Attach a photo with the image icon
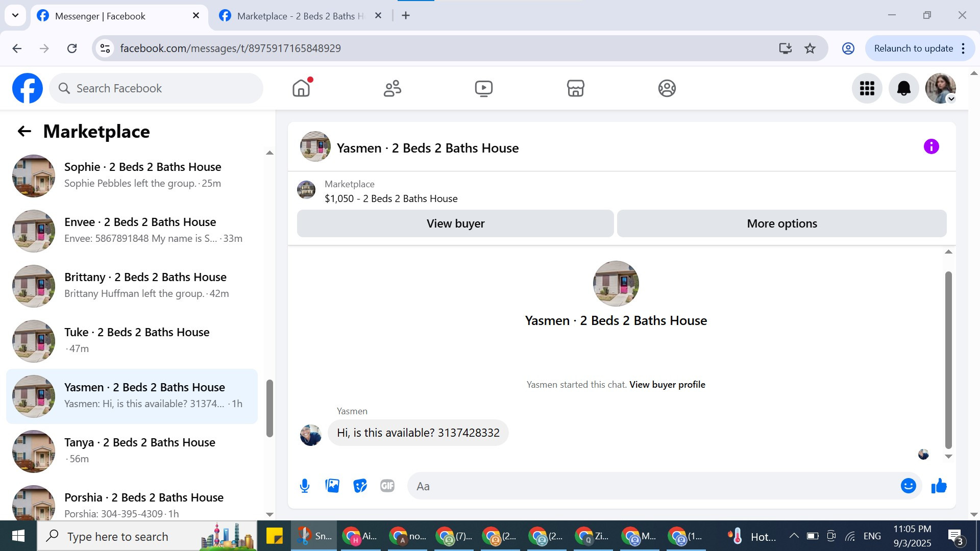The height and width of the screenshot is (551, 980). tap(332, 486)
